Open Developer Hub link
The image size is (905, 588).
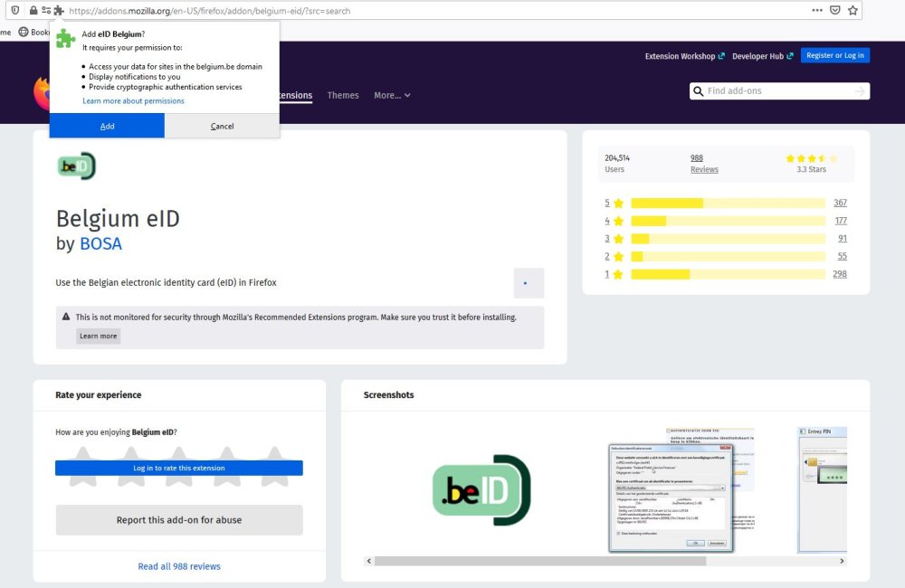[x=762, y=56]
